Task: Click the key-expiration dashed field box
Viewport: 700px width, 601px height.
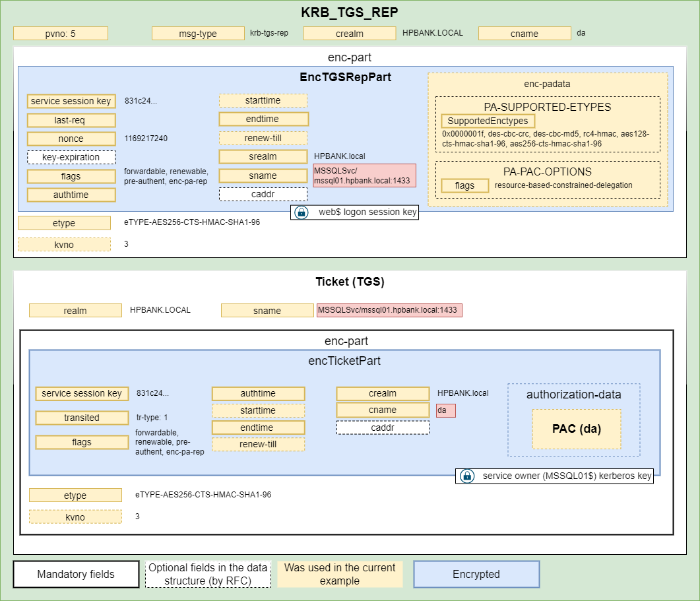Action: pos(71,158)
